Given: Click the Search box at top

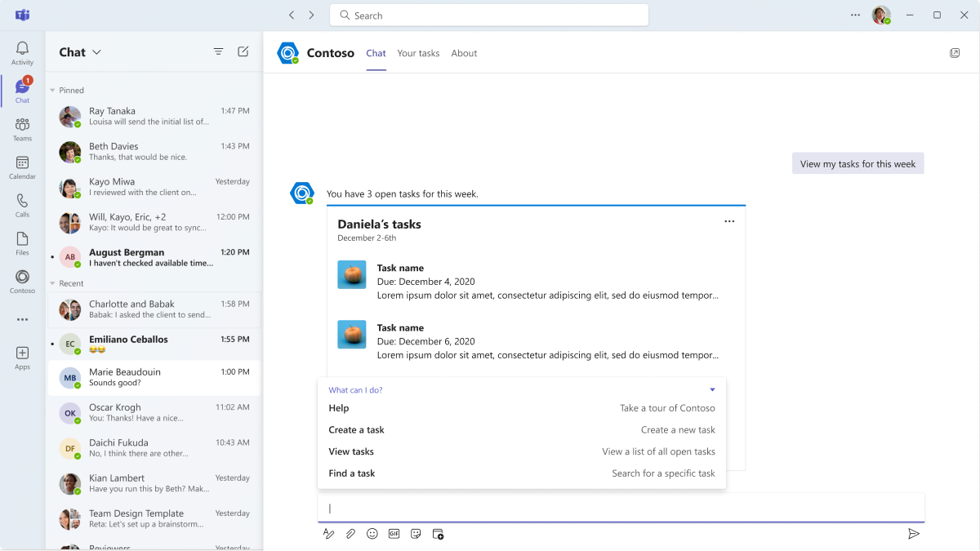Looking at the screenshot, I should (x=488, y=16).
